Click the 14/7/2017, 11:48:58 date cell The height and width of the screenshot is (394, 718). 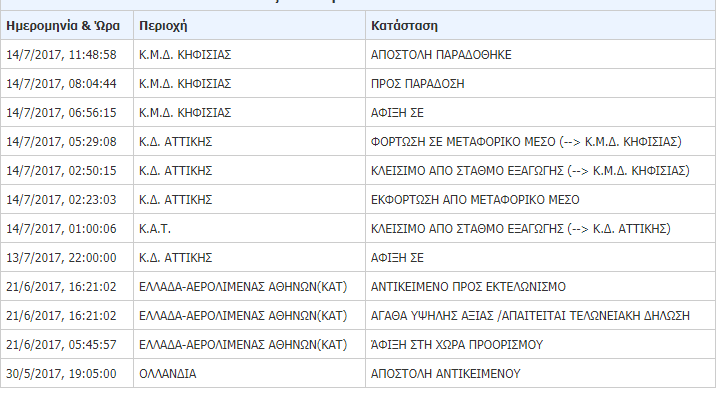[x=61, y=55]
